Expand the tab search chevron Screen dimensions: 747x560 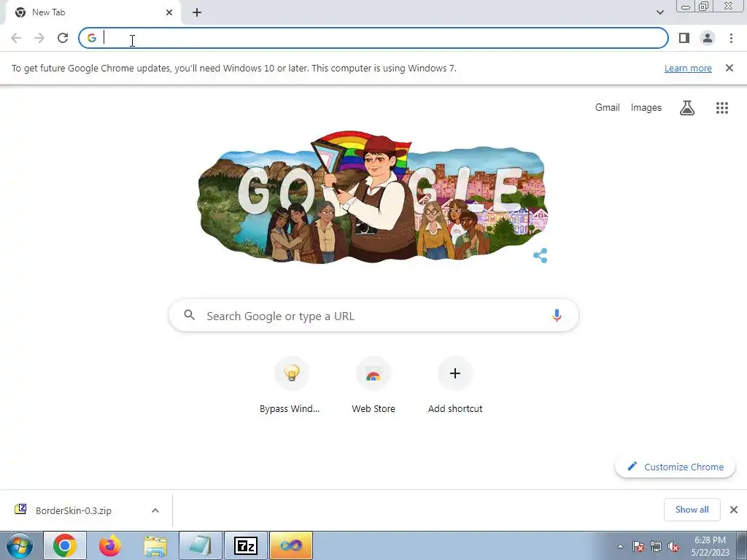pos(659,12)
